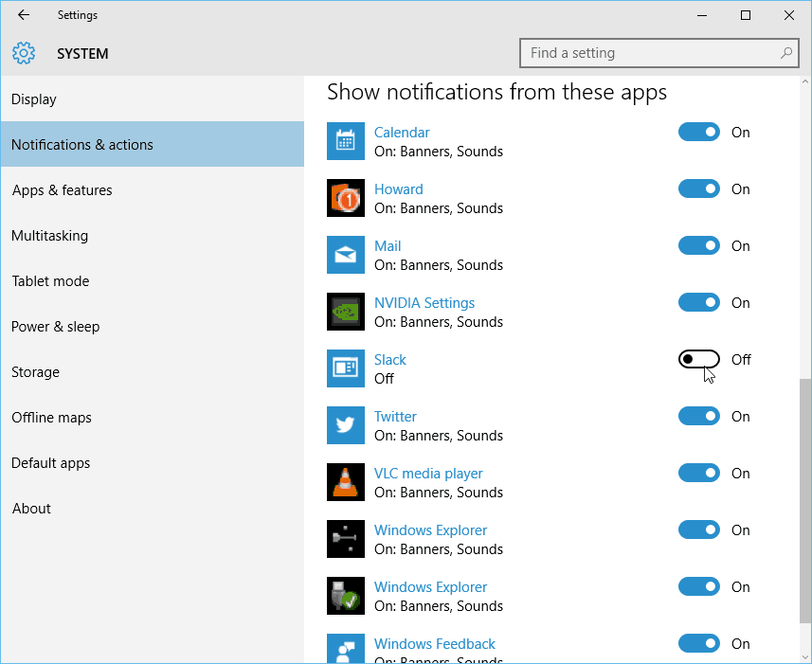Select Notifications & actions in the sidebar
This screenshot has width=812, height=664.
tap(153, 144)
